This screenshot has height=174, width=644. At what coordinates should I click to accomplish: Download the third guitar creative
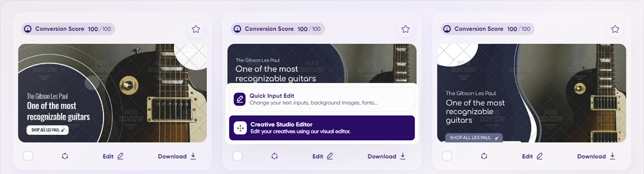pyautogui.click(x=596, y=156)
